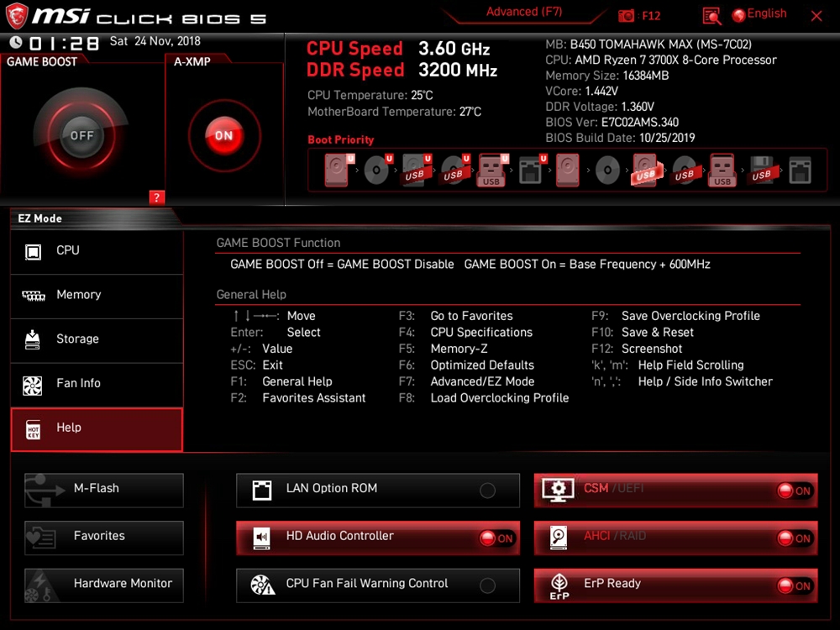Screen dimensions: 840x630
Task: Select the UEFI USB hard drive boot icon
Action: click(x=417, y=170)
